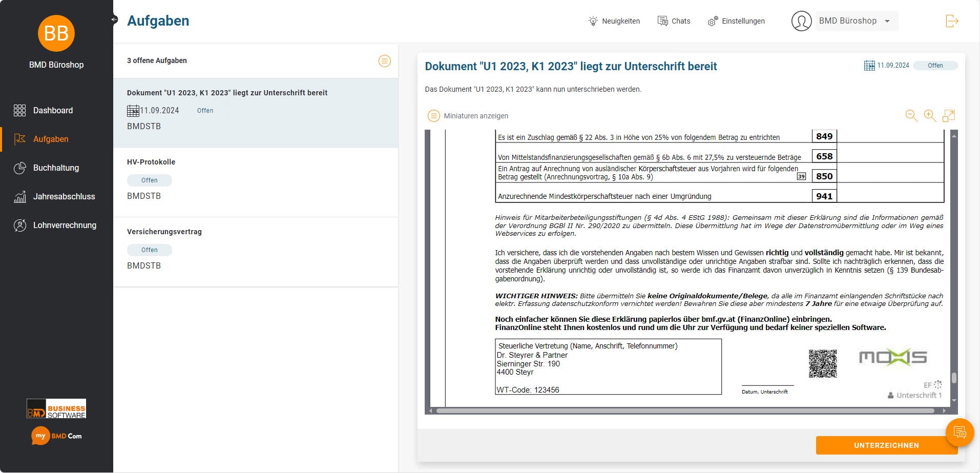Click the BB avatar logo

coord(56,33)
